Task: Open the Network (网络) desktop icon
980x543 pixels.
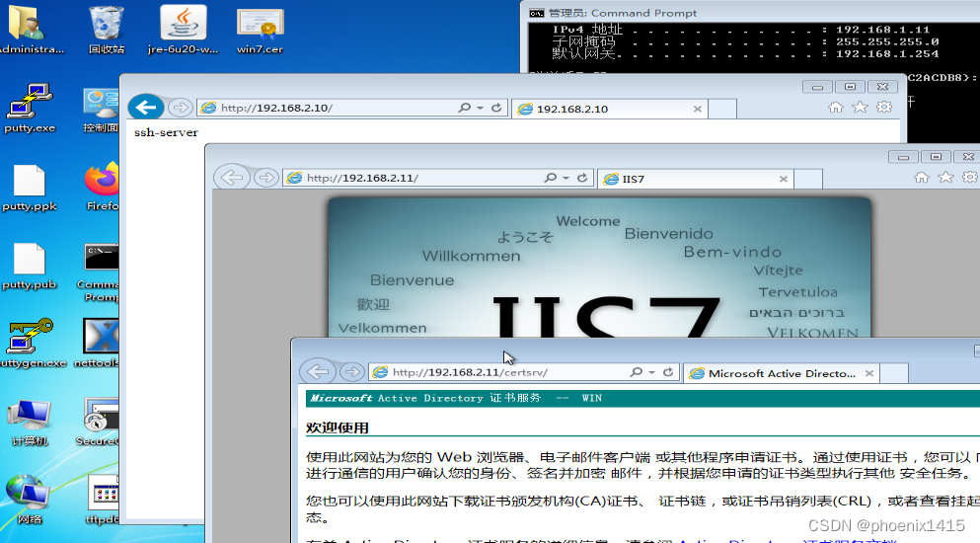Action: point(29,500)
